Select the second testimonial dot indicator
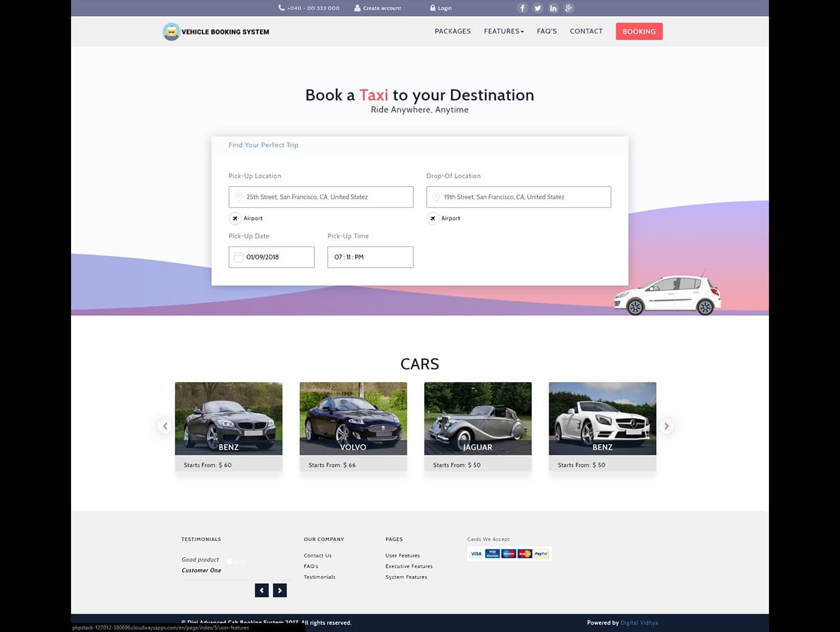840x632 pixels. click(235, 562)
